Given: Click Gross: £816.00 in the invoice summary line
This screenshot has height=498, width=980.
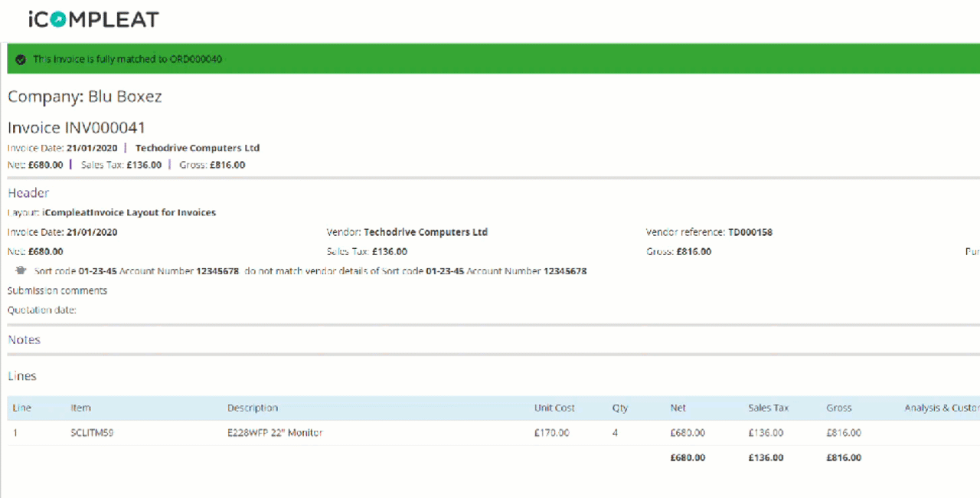Looking at the screenshot, I should pyautogui.click(x=212, y=165).
